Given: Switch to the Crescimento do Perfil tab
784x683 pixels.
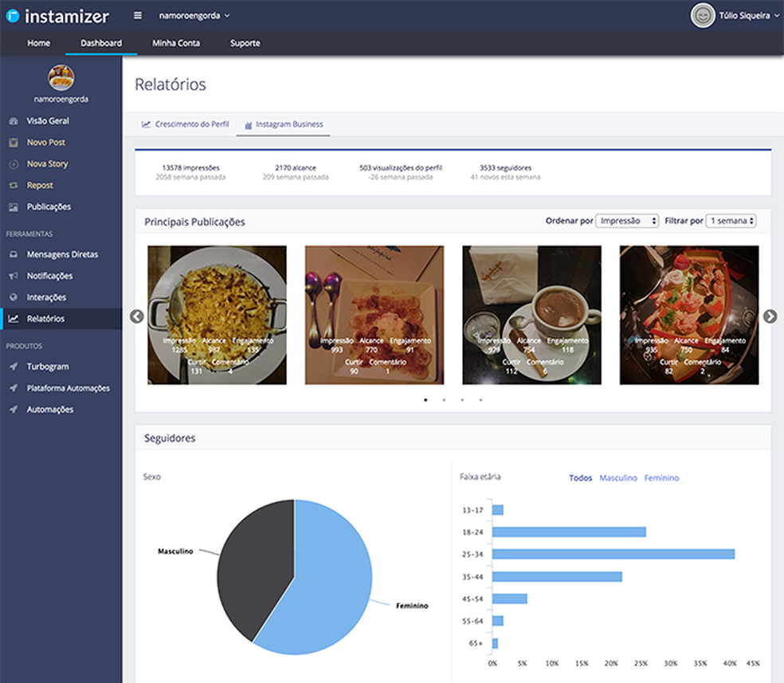Looking at the screenshot, I should click(186, 124).
